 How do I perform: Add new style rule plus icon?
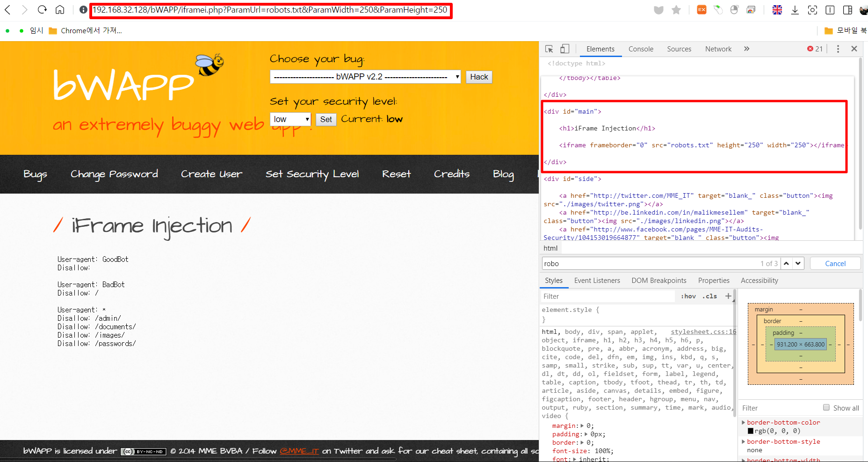[x=728, y=296]
